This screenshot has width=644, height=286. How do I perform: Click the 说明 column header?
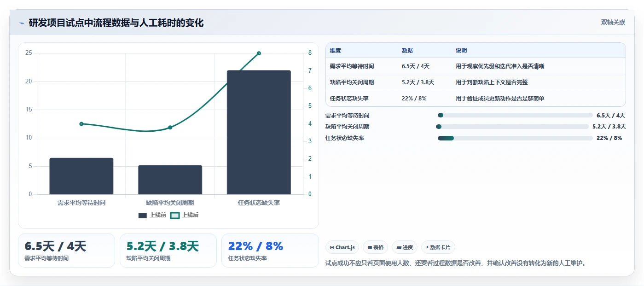(x=461, y=51)
